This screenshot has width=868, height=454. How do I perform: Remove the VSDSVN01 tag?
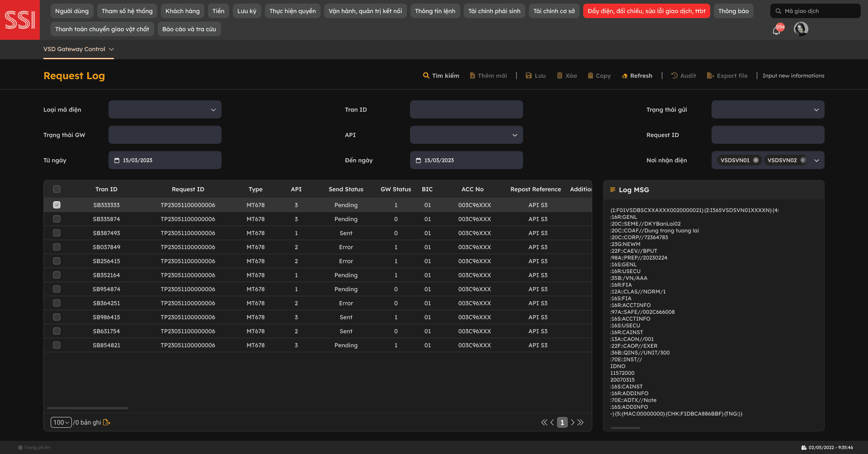point(756,160)
